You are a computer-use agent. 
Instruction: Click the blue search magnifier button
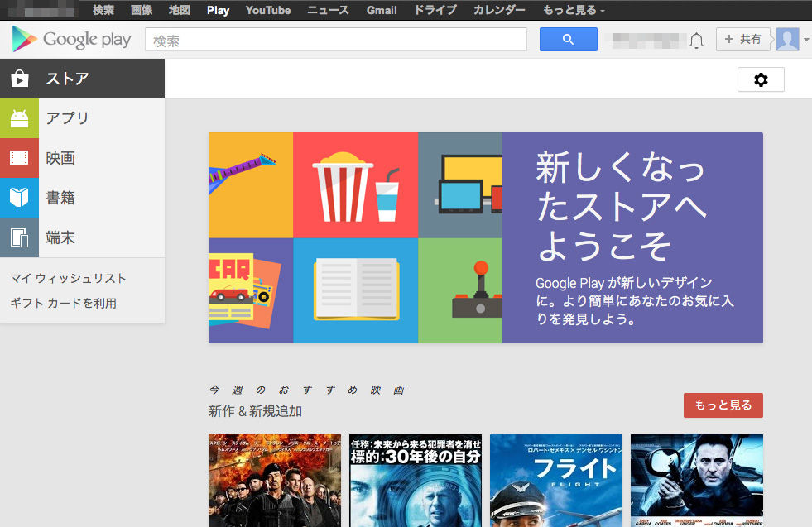coord(568,40)
